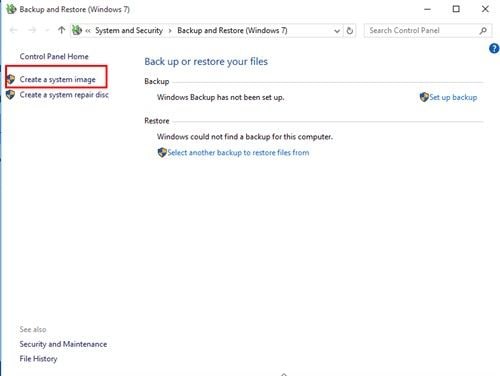Viewport: 500px width, 376px height.
Task: Go up one level with Up arrow
Action: tap(61, 30)
